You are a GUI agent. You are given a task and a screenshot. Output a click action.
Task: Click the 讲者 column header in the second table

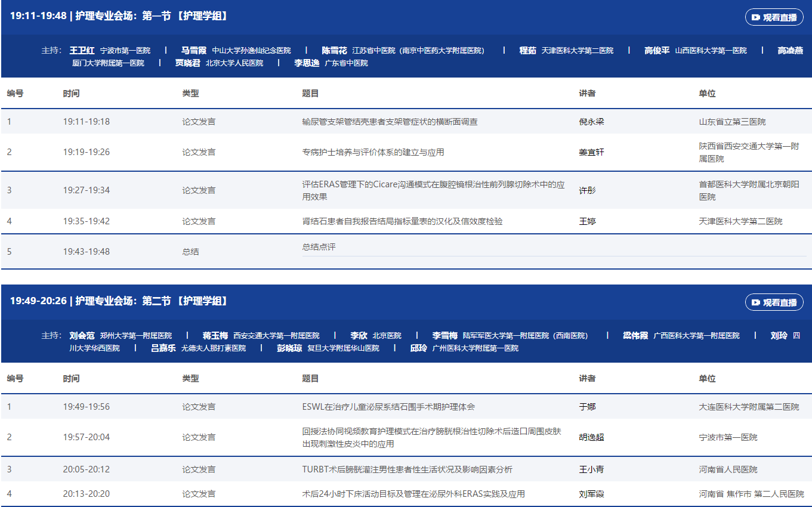587,379
